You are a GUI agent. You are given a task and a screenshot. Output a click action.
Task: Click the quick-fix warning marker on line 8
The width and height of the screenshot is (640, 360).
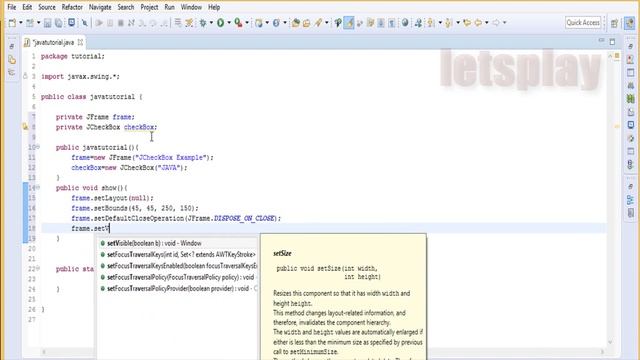[x=25, y=127]
